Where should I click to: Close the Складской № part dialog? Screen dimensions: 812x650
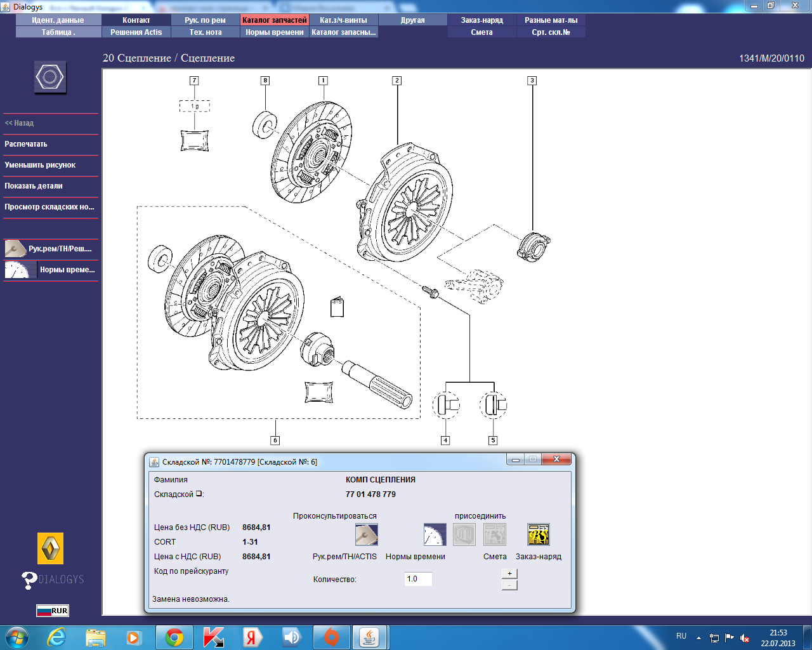[x=556, y=460]
